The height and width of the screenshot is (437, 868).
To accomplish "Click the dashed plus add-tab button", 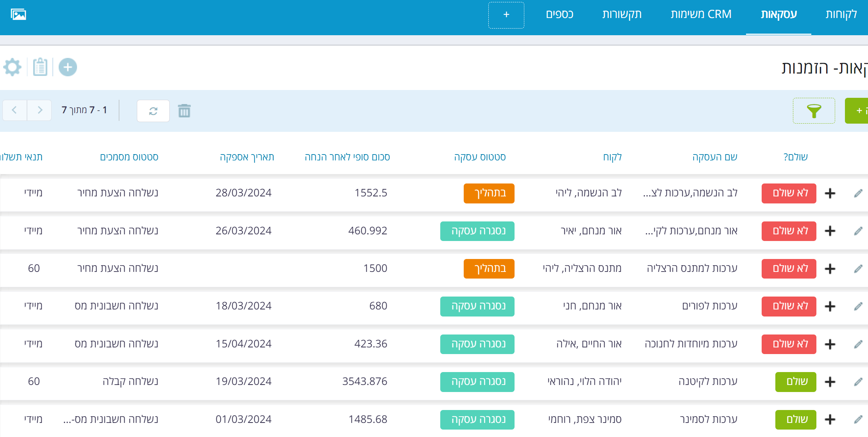I will coord(506,15).
